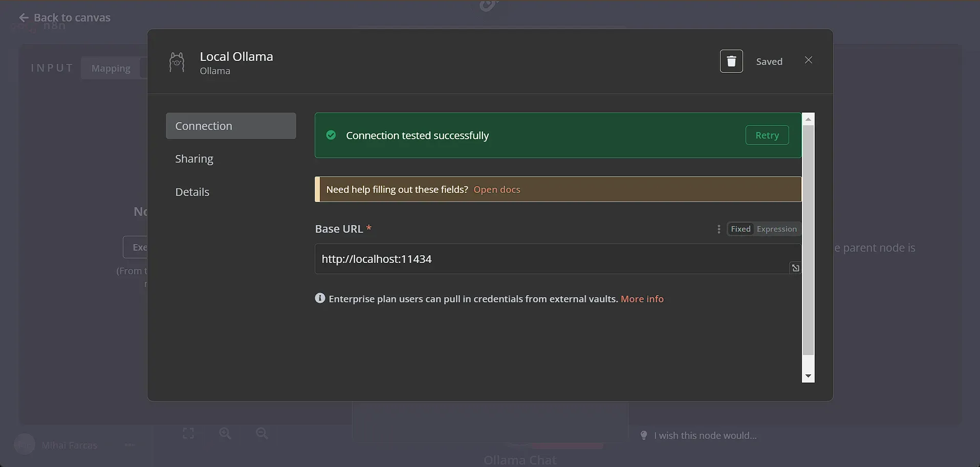Open the Base URL parameter options menu
The height and width of the screenshot is (467, 980).
tap(718, 229)
